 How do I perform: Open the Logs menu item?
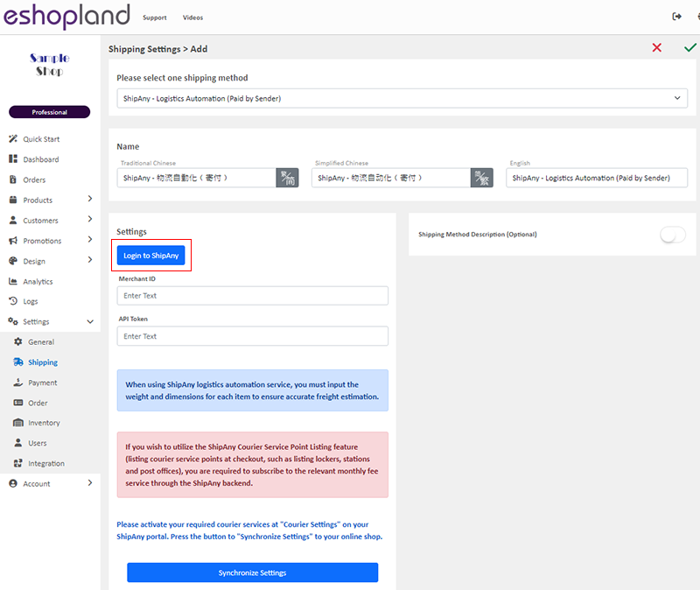pos(31,301)
